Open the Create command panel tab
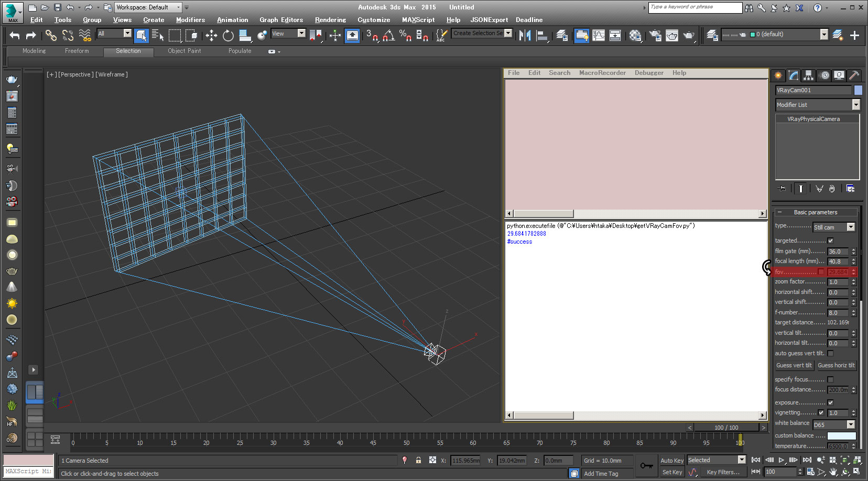This screenshot has height=481, width=868. pos(778,75)
